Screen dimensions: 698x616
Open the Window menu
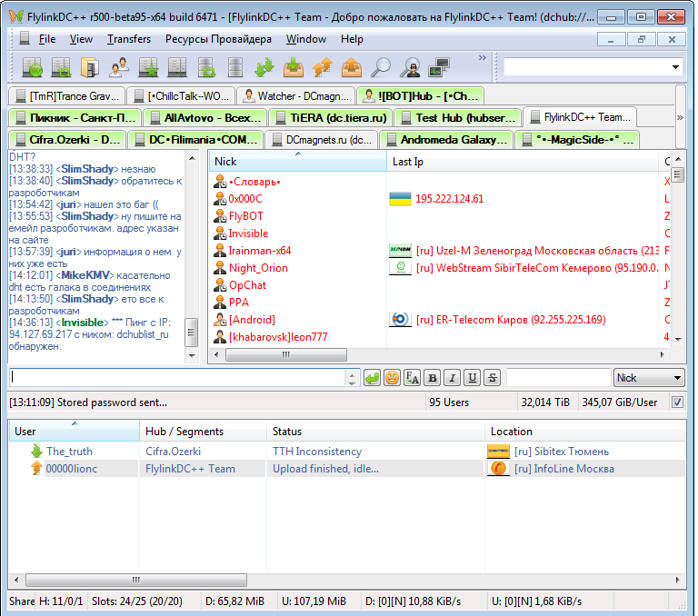(305, 39)
